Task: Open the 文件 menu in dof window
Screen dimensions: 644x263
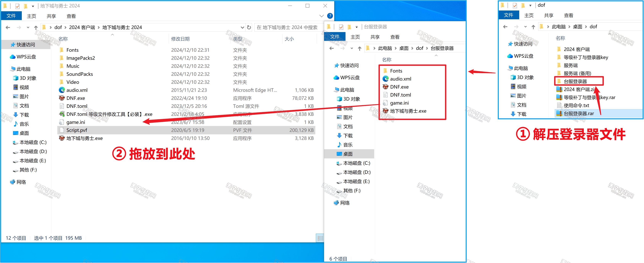Action: (x=509, y=15)
